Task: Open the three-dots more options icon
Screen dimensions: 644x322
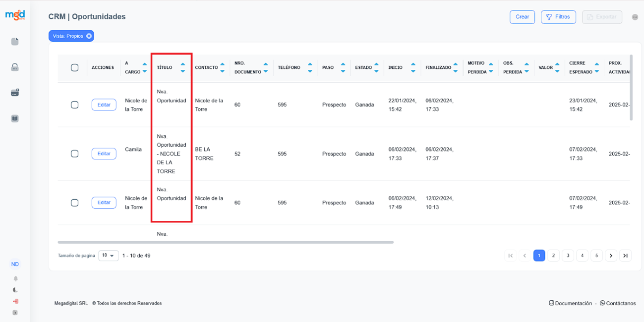Action: [x=635, y=17]
